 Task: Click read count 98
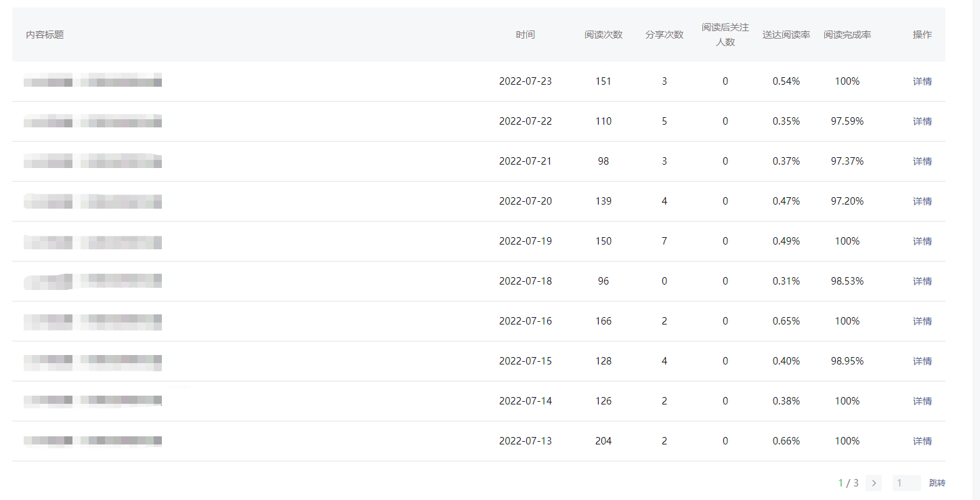603,161
